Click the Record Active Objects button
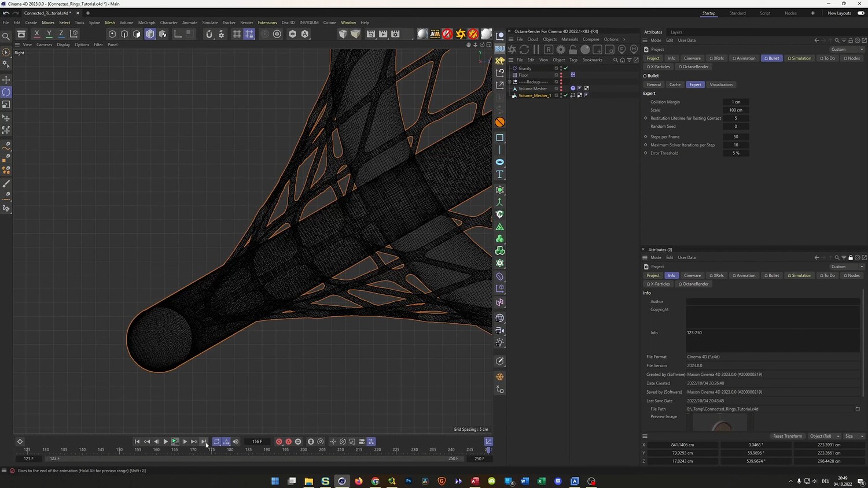 click(279, 442)
